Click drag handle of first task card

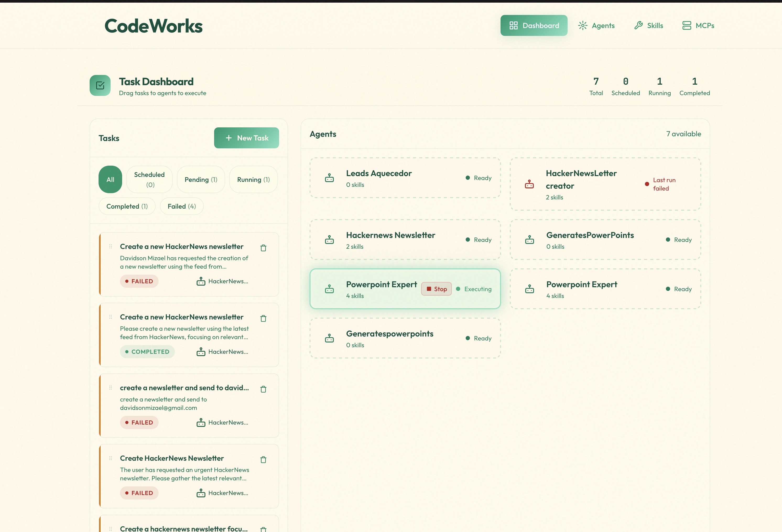pos(110,246)
